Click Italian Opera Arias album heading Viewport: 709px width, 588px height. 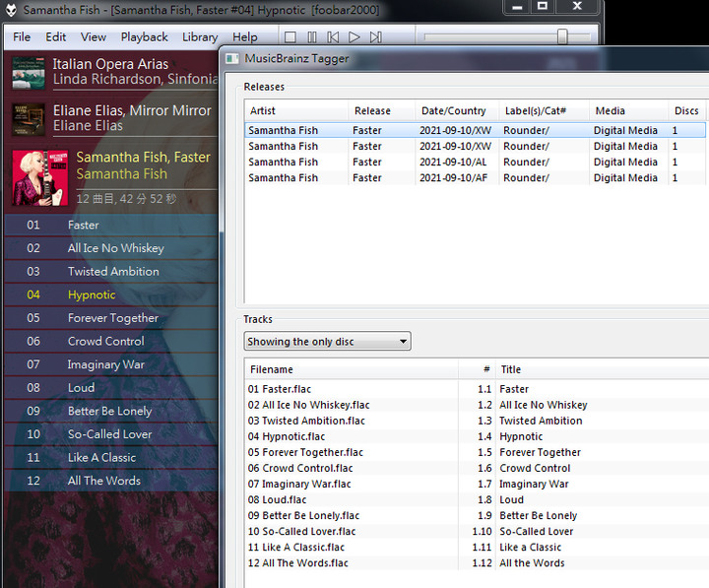tap(110, 64)
